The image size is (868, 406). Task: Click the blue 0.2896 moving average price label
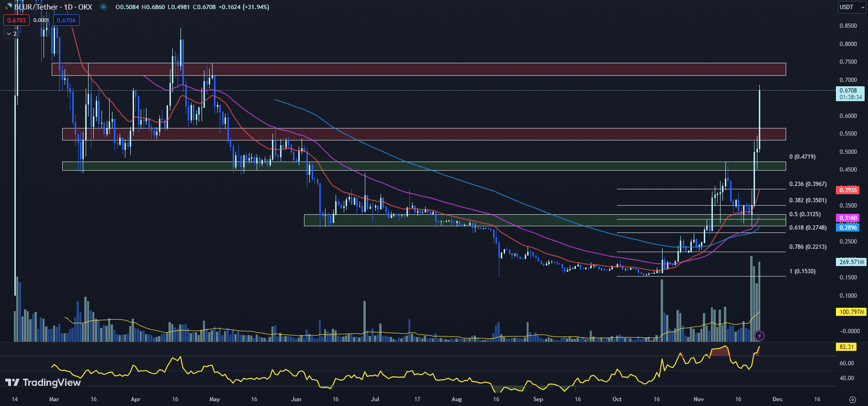(848, 228)
